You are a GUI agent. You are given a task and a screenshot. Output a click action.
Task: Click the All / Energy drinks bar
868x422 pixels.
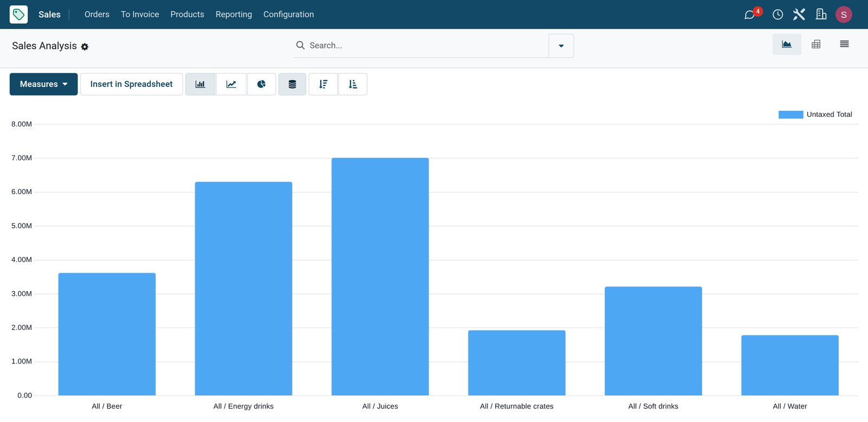(x=244, y=288)
